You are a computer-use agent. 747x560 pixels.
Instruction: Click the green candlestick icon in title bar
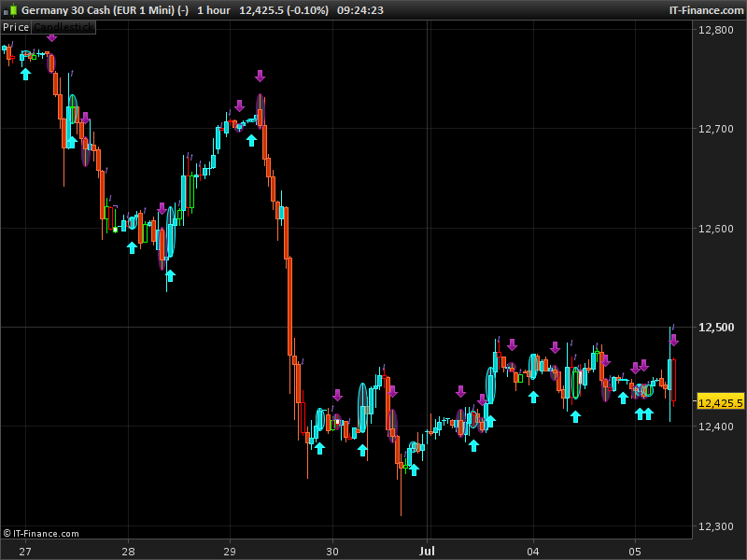[x=13, y=10]
